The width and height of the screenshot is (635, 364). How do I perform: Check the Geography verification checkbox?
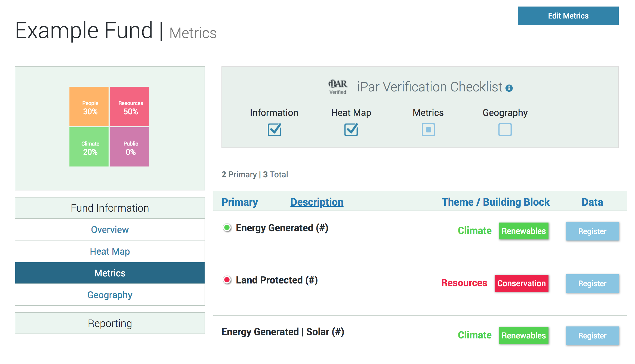coord(505,130)
